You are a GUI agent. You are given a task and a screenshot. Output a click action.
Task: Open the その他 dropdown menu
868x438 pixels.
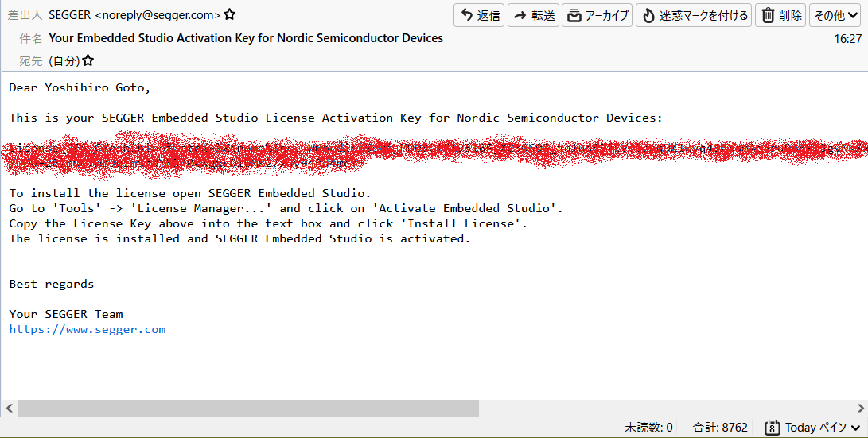pos(836,15)
